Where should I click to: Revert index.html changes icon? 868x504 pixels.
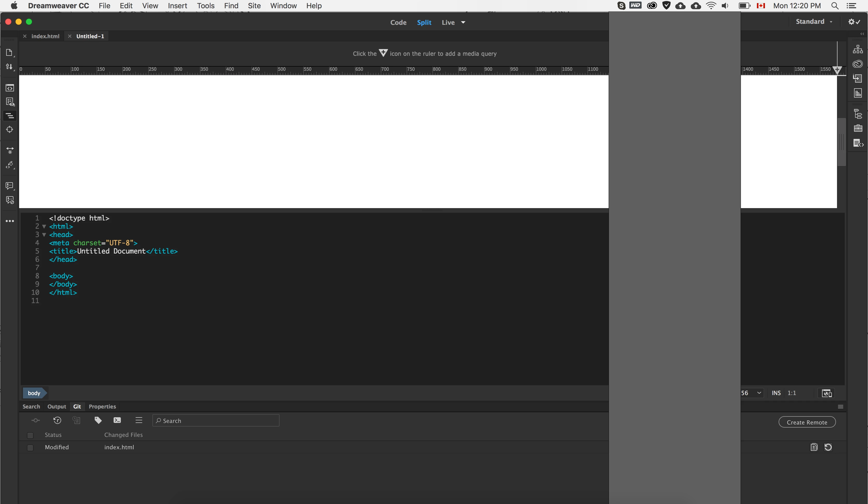(828, 447)
